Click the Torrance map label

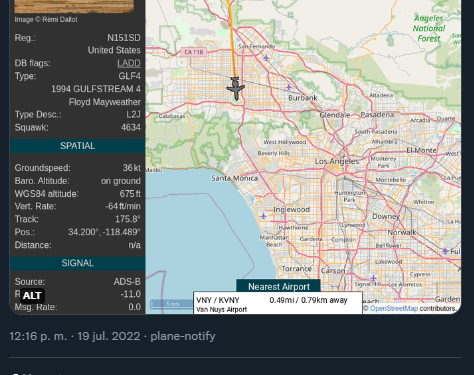click(x=297, y=269)
